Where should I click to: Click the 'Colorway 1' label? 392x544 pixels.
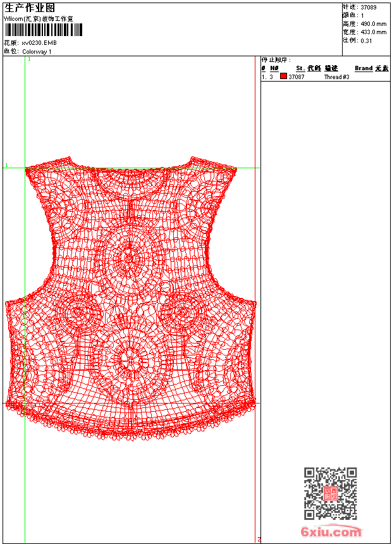tap(37, 51)
